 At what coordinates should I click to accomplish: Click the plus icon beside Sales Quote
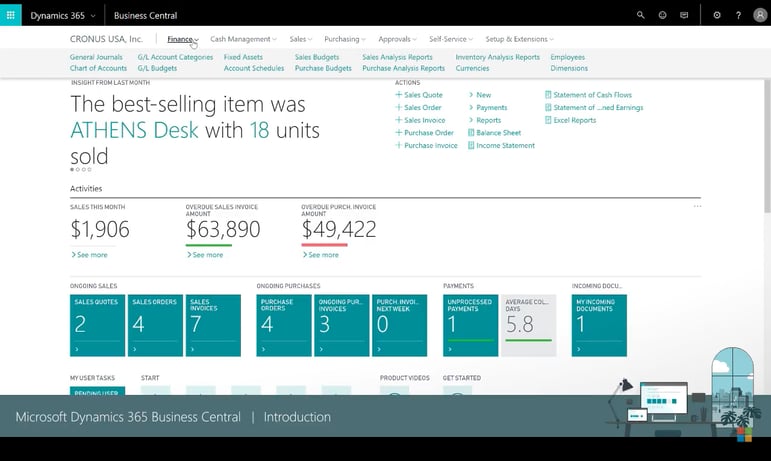tap(399, 94)
